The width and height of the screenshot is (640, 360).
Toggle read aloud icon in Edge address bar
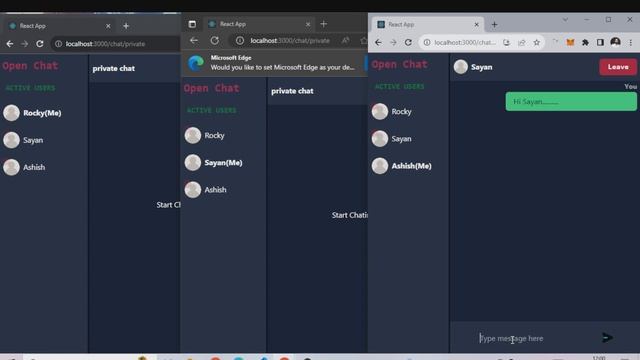pos(345,40)
